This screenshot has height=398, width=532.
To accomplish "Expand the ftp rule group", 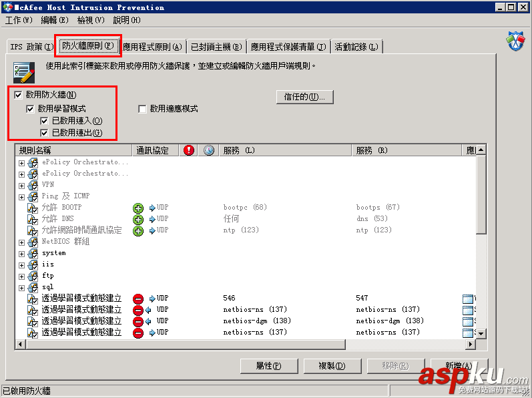I will click(x=22, y=276).
